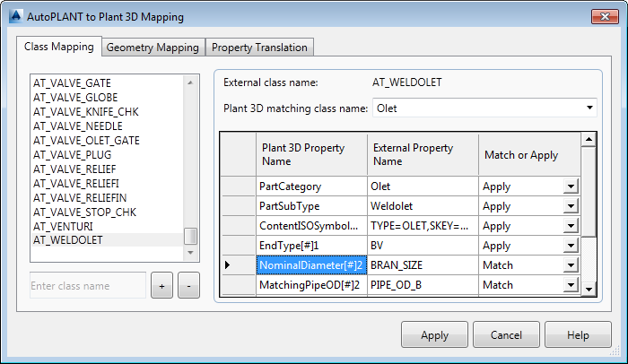The height and width of the screenshot is (364, 628).
Task: Click the BRAN_SIZE external property cell
Action: coord(423,265)
